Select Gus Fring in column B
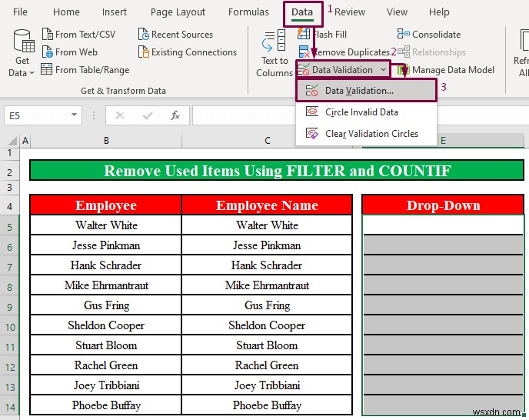529x420 pixels. click(x=106, y=305)
